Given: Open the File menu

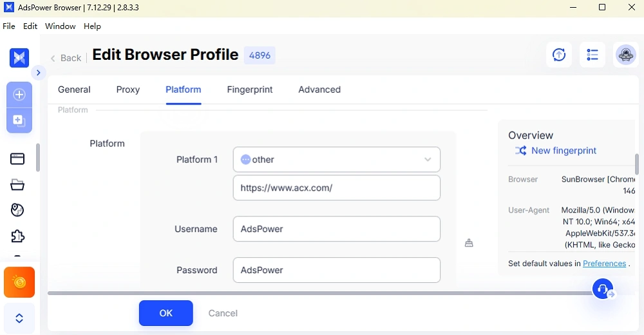Looking at the screenshot, I should click(8, 26).
